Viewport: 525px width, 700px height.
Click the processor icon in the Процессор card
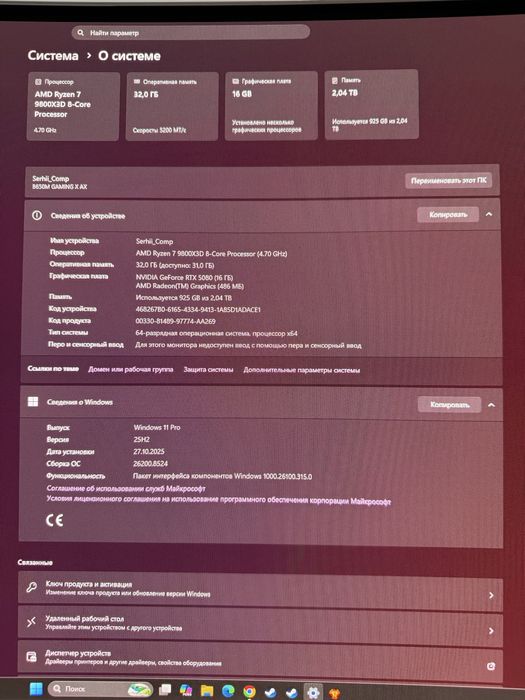(x=38, y=82)
